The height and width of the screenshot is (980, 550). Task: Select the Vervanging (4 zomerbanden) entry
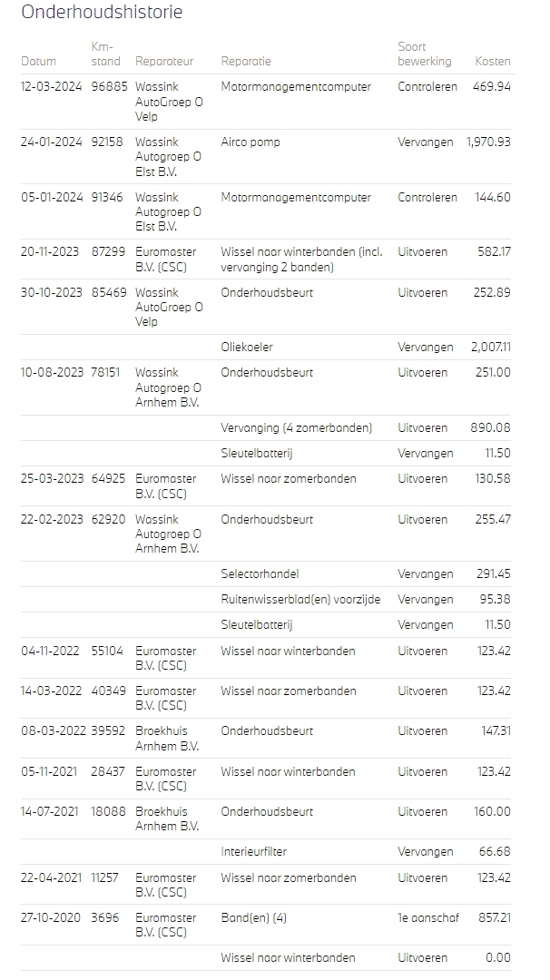(x=296, y=427)
